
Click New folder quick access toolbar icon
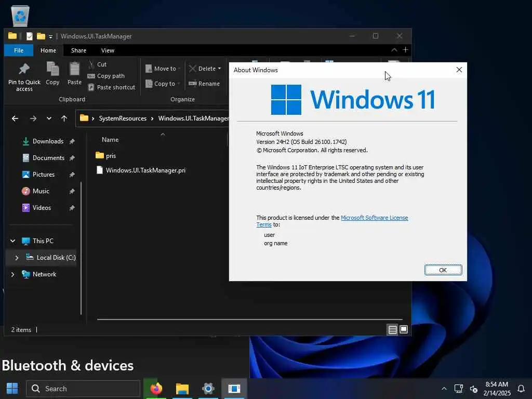click(x=41, y=36)
